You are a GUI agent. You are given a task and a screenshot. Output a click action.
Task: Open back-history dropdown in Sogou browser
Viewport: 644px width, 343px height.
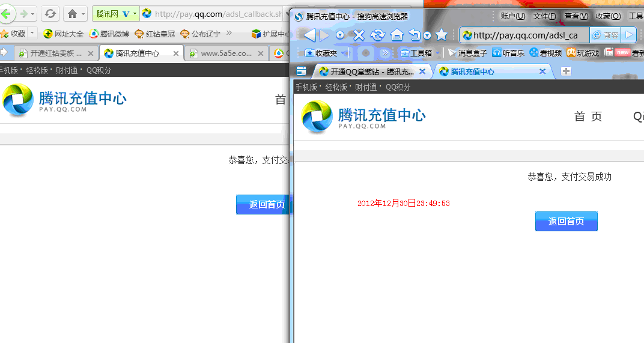pyautogui.click(x=339, y=35)
